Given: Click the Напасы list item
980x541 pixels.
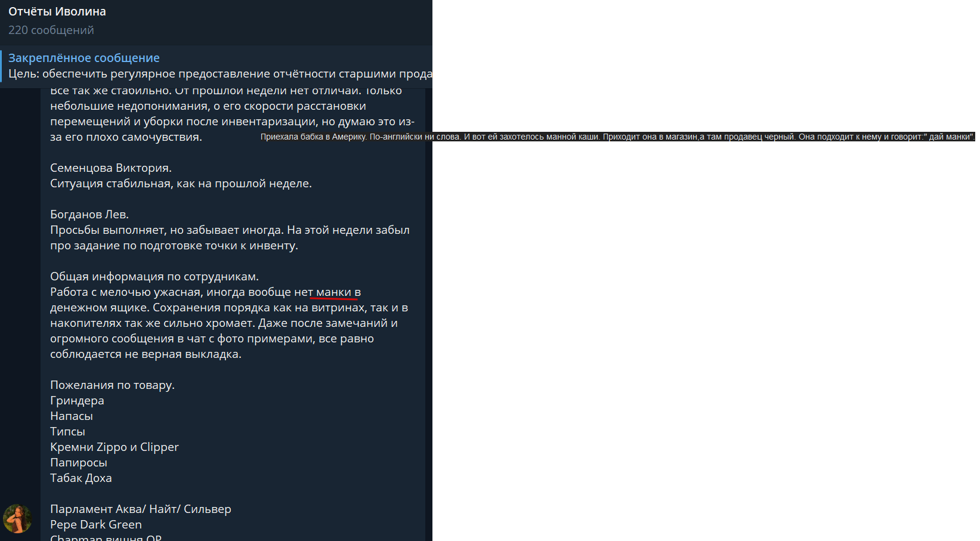Looking at the screenshot, I should [72, 416].
